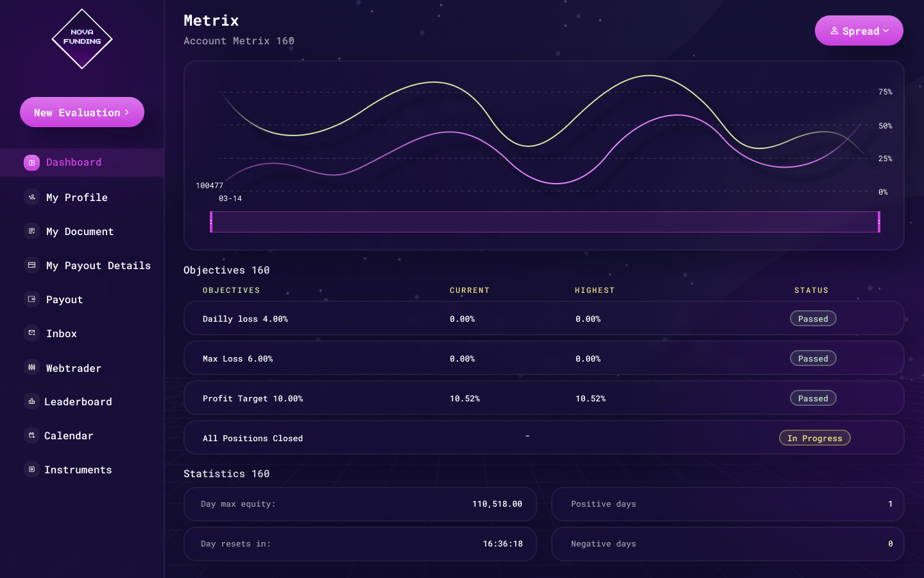This screenshot has height=578, width=924.
Task: Click the Passed badge for Max Loss
Action: click(x=813, y=358)
